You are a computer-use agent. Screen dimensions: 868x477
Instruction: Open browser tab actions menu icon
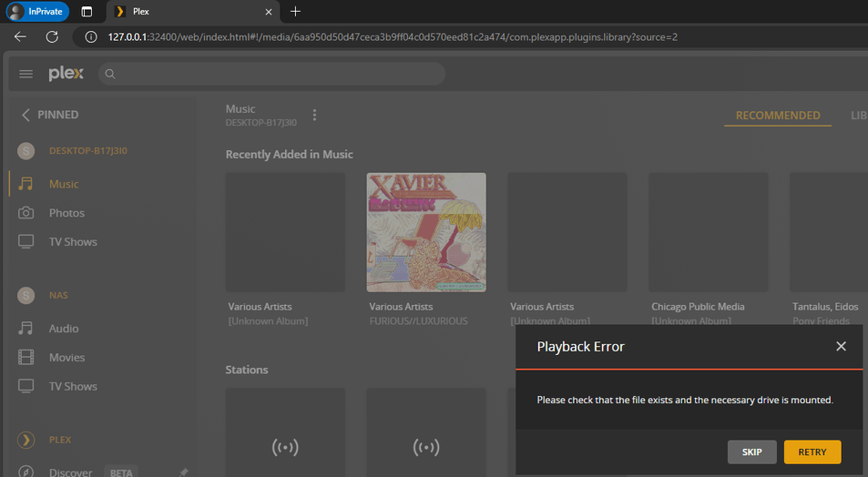(x=87, y=12)
